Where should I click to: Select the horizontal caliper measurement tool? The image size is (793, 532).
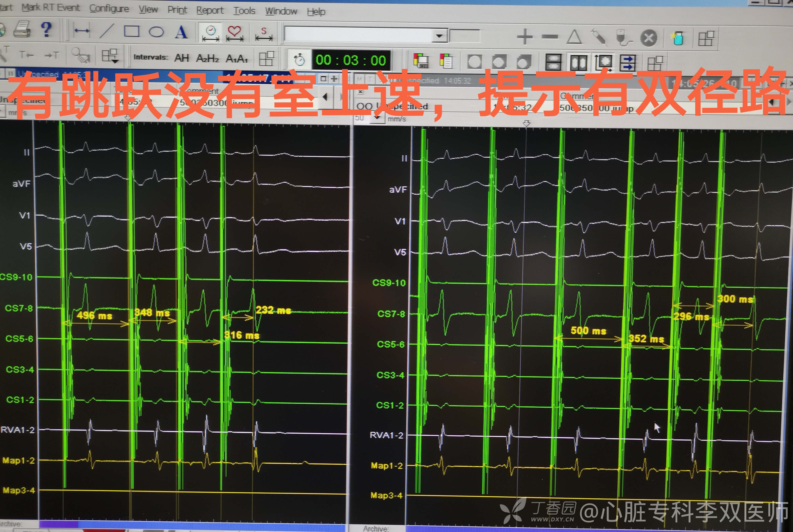(82, 31)
